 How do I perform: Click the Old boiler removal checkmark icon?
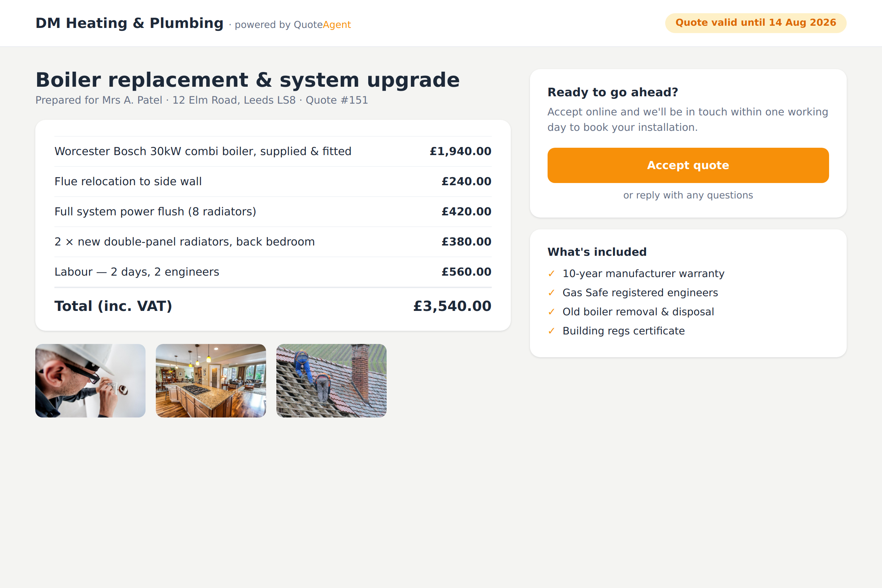[x=551, y=312]
